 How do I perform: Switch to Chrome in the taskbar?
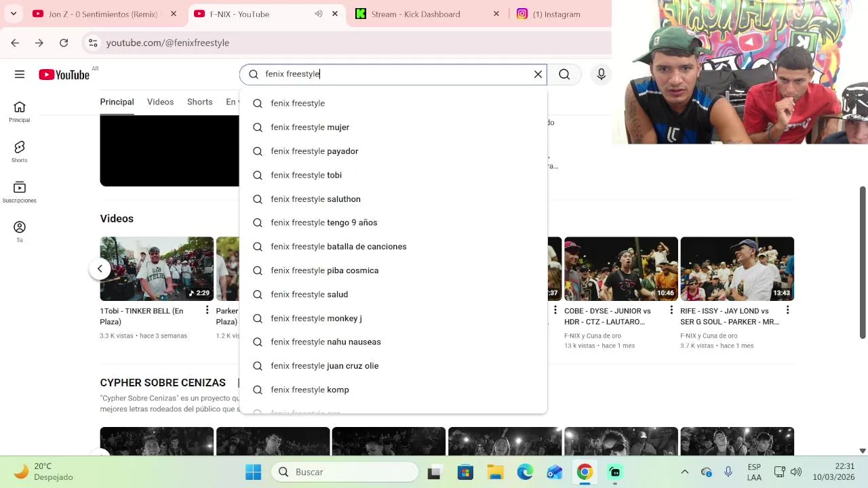coord(585,472)
